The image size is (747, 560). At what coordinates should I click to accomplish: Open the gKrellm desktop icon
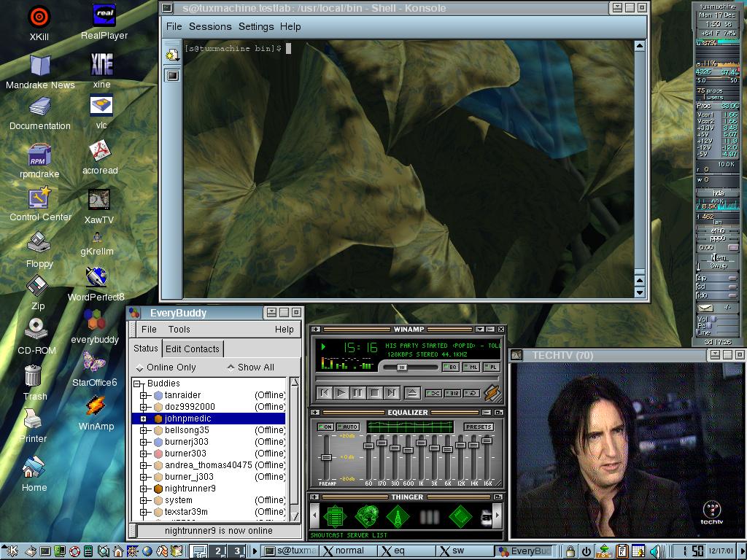[x=97, y=237]
